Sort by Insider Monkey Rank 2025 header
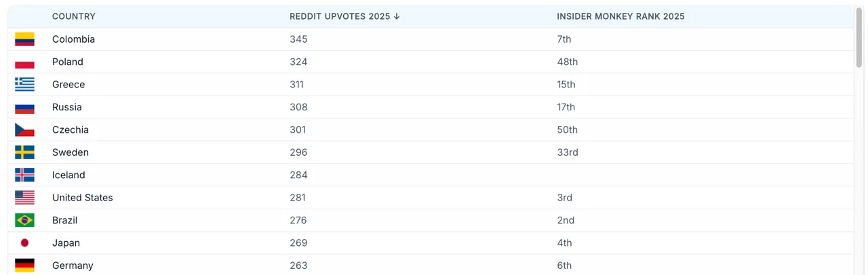The image size is (868, 275). 620,16
